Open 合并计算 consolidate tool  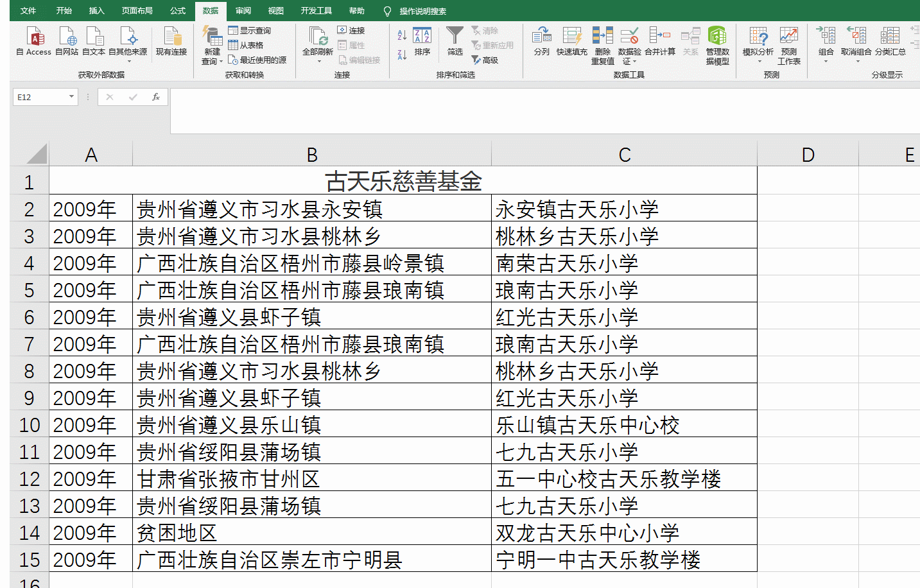click(660, 41)
